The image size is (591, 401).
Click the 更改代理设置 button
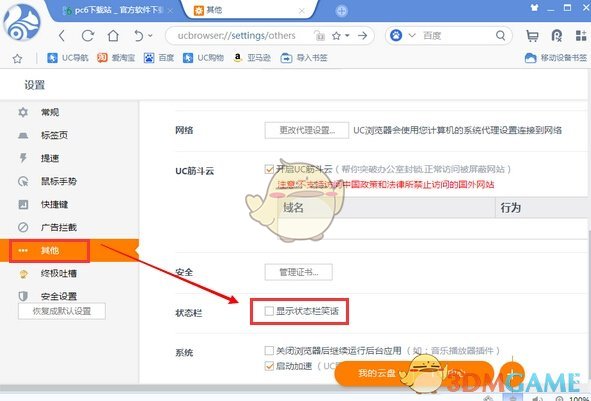[306, 130]
